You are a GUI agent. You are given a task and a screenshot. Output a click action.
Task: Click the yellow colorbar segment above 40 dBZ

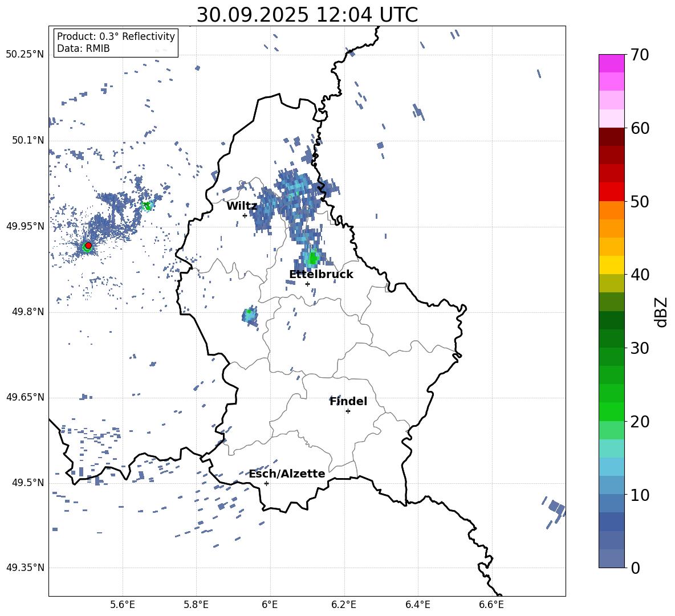[611, 265]
